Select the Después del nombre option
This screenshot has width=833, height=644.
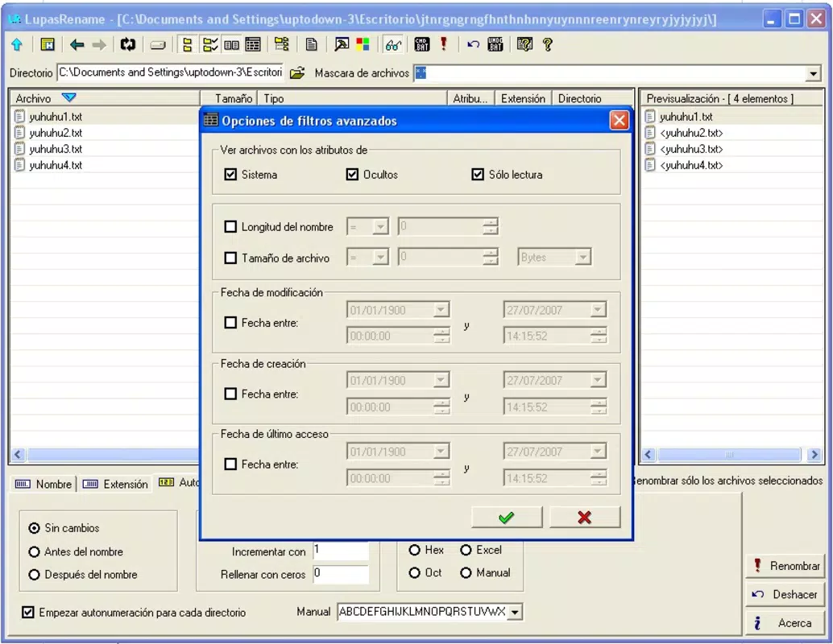pyautogui.click(x=34, y=575)
